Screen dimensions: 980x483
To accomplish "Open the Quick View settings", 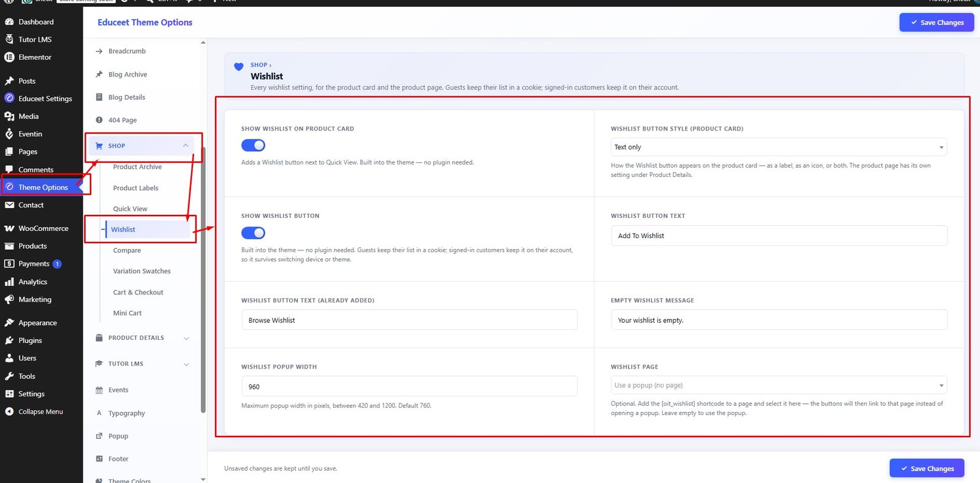I will [x=130, y=209].
